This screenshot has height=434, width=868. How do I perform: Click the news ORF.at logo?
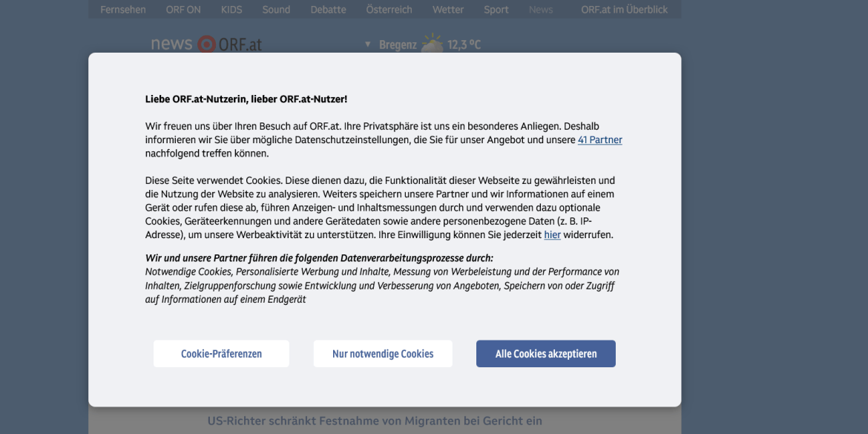pos(206,45)
